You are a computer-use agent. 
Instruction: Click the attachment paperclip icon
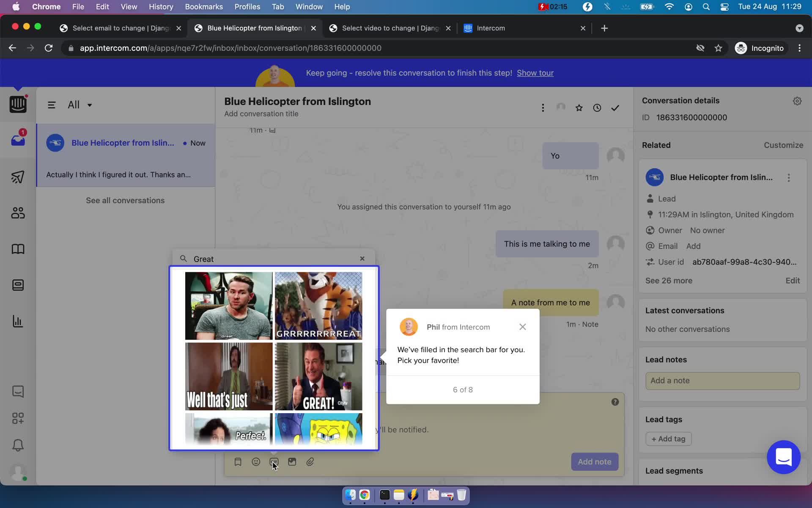click(310, 462)
